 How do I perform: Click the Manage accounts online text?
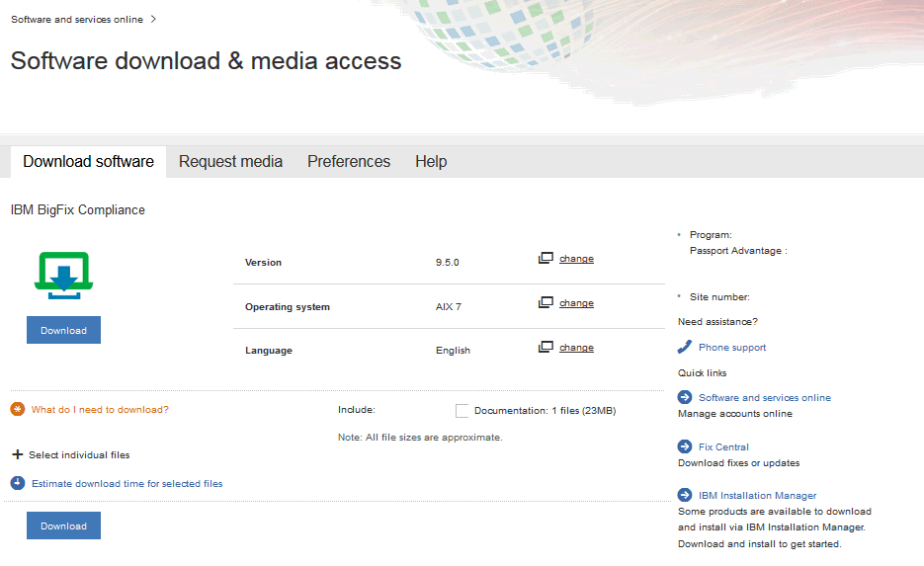[x=735, y=414]
